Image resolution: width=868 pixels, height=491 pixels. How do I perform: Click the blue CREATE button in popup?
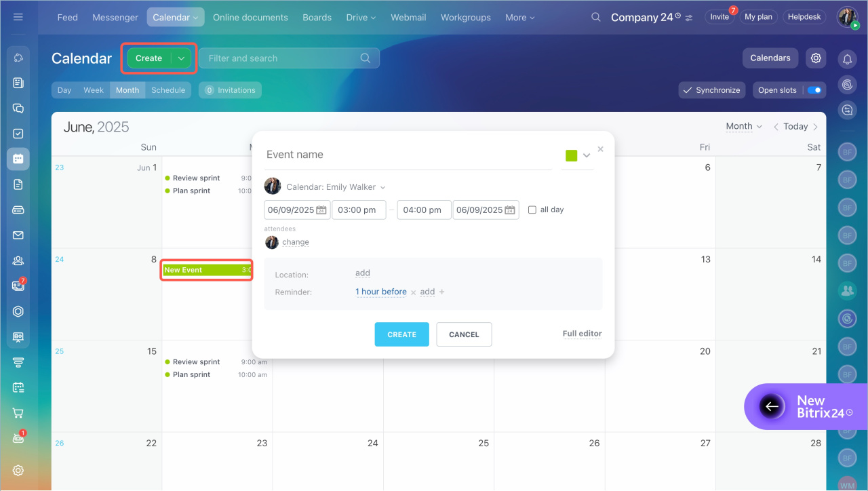click(401, 334)
